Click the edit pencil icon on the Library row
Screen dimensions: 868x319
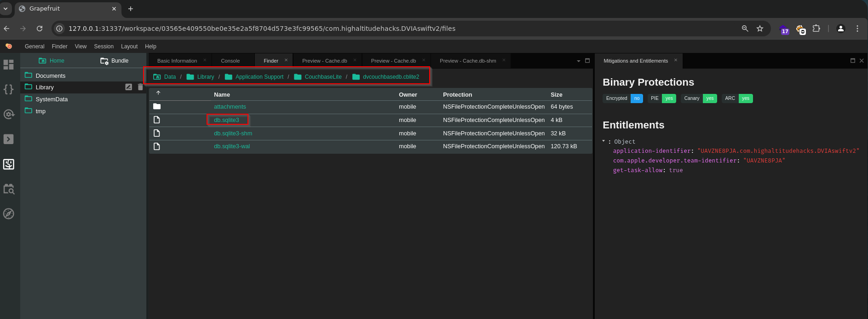tap(129, 87)
